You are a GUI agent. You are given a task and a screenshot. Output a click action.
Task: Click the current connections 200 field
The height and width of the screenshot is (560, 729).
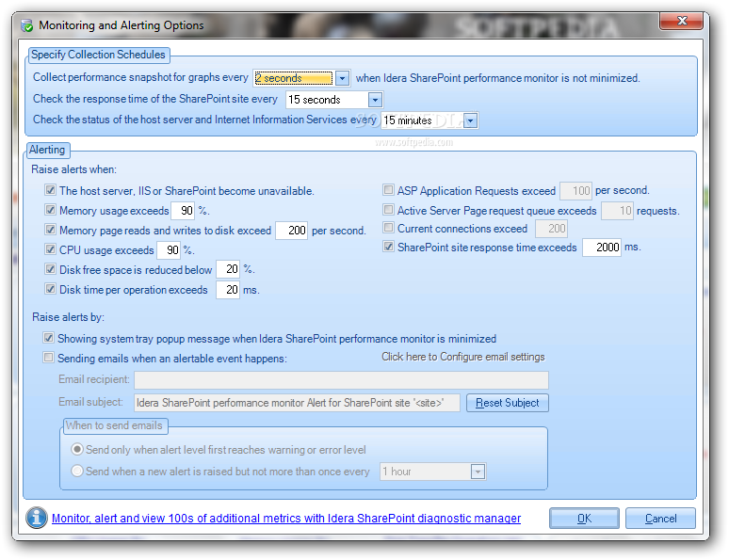551,228
